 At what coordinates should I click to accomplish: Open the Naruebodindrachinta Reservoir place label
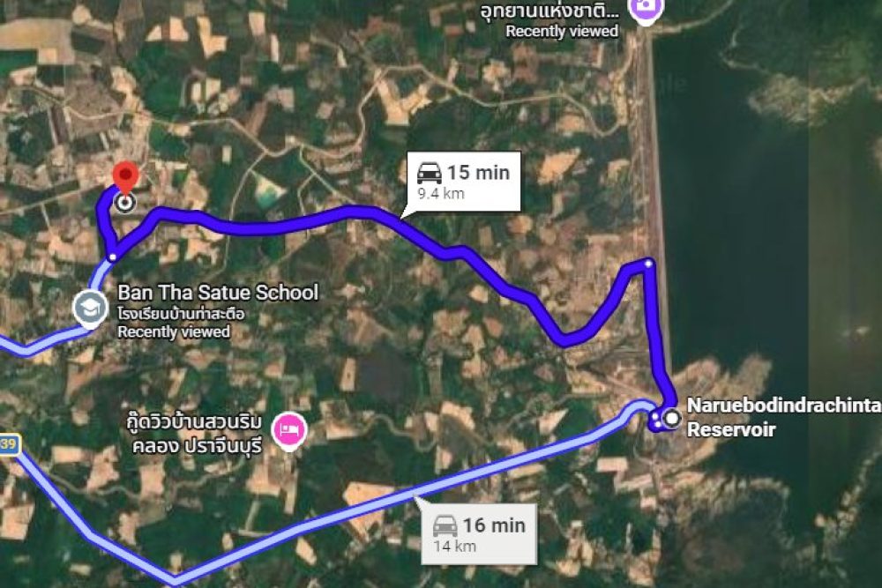783,417
